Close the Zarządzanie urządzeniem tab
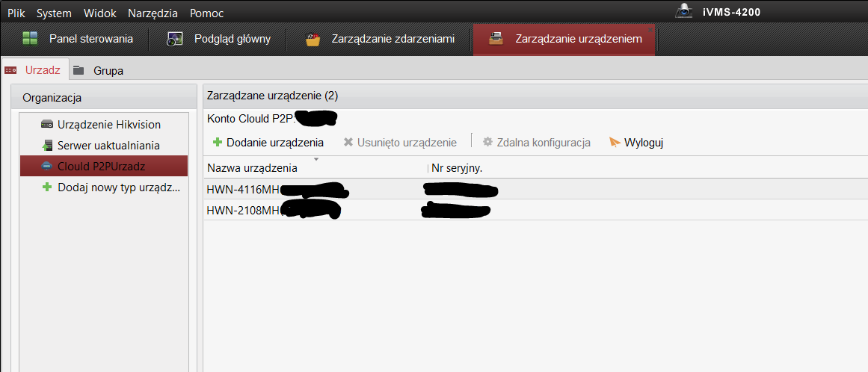Image resolution: width=868 pixels, height=372 pixels. 650,29
